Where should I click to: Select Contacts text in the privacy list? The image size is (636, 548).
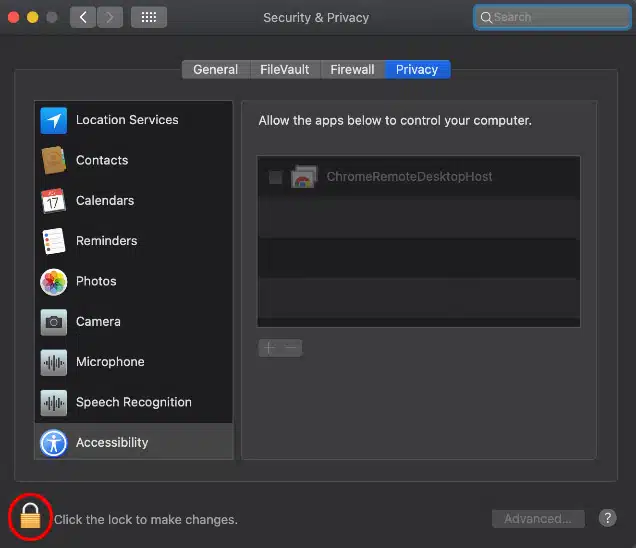(102, 160)
